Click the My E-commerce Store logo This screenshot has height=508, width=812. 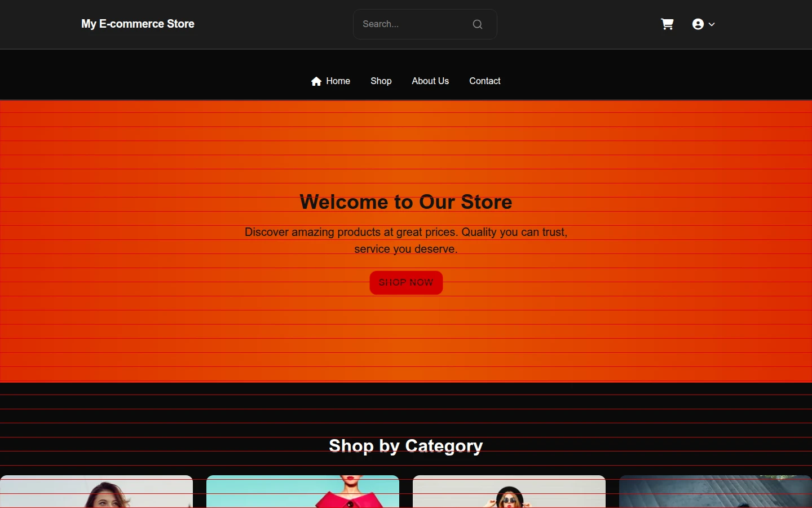[x=138, y=24]
